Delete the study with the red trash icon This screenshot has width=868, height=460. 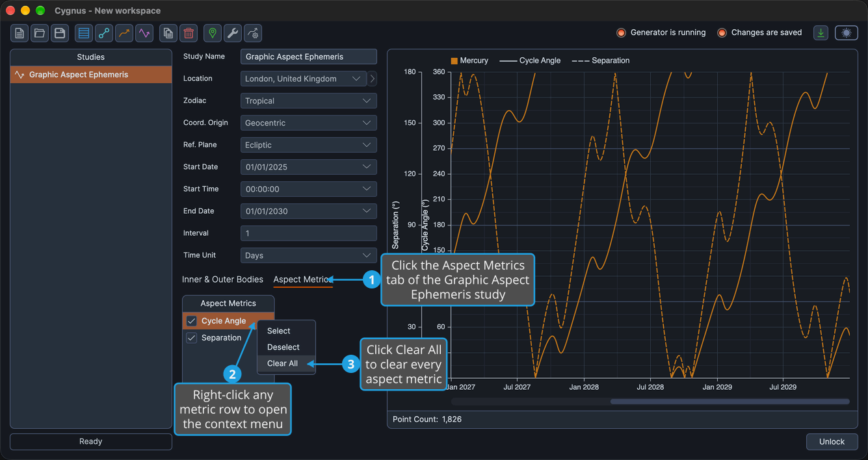(x=189, y=33)
